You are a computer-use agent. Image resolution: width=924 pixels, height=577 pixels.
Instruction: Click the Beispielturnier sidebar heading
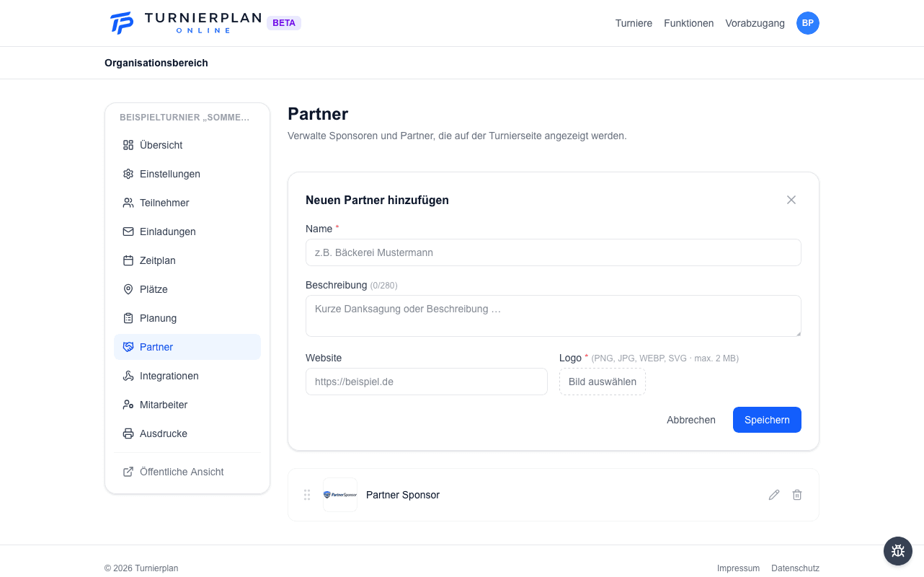(x=185, y=117)
